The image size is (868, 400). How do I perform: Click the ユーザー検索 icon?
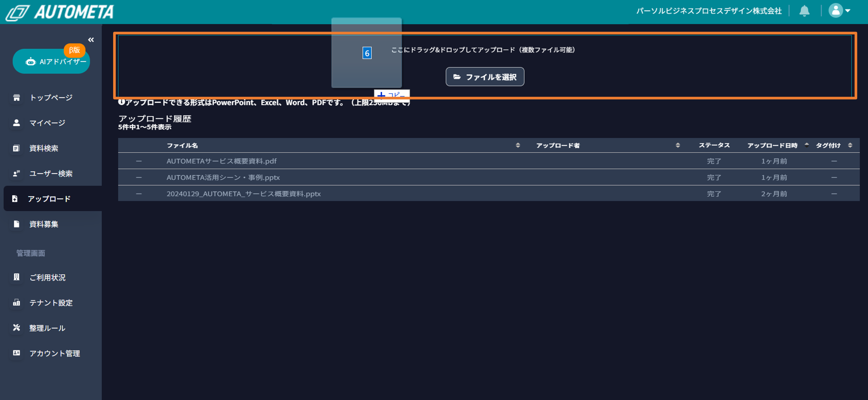click(x=17, y=173)
